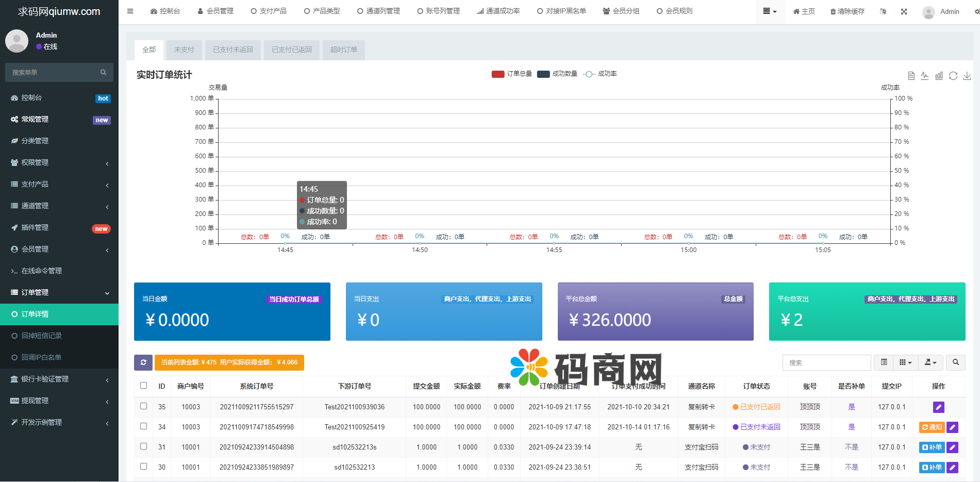Screen dimensions: 980x482
Task: Click the chart restore/refresh icon
Action: point(953,76)
